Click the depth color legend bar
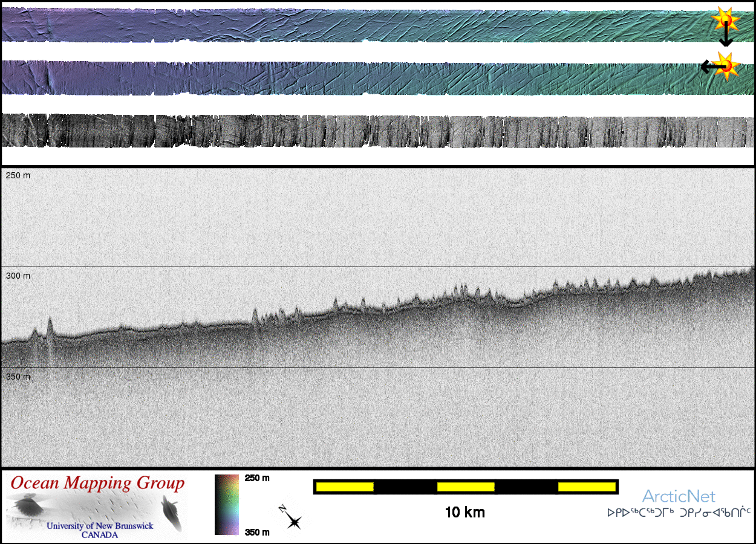Viewport: 756px width, 544px height. tap(227, 505)
